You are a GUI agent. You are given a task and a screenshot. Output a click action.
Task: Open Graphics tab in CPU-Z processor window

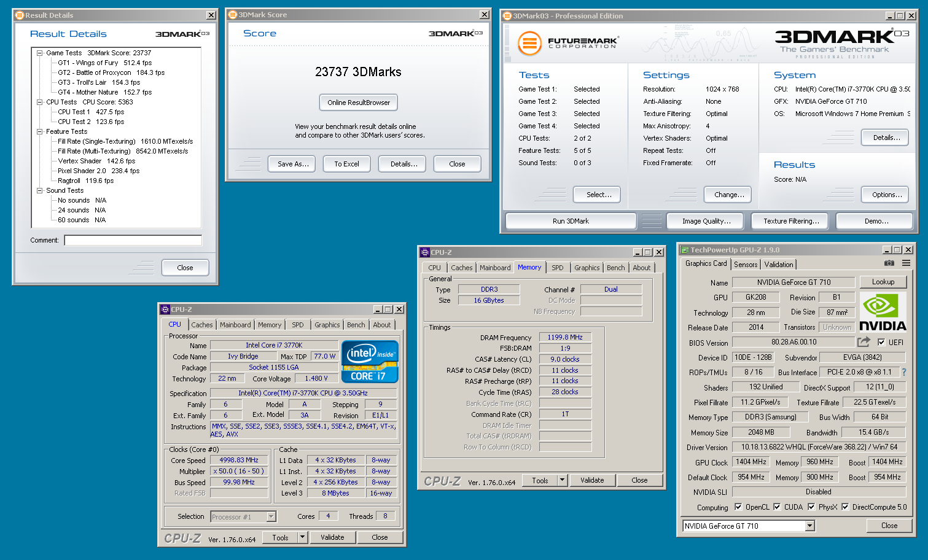(327, 325)
